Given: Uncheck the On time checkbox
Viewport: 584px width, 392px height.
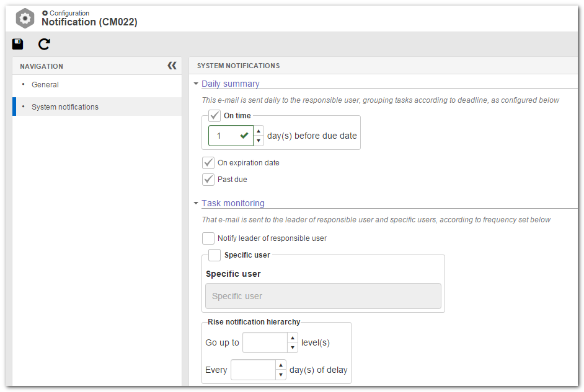Looking at the screenshot, I should [x=215, y=116].
